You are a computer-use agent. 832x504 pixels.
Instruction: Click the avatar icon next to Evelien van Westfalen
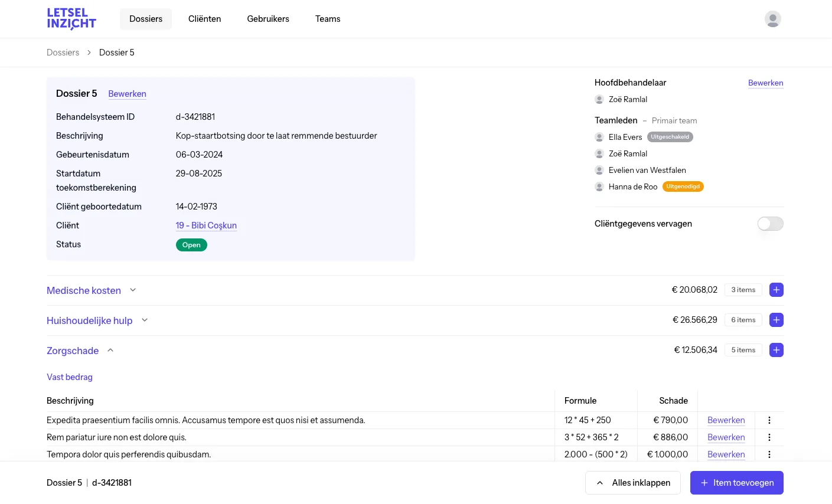(599, 170)
